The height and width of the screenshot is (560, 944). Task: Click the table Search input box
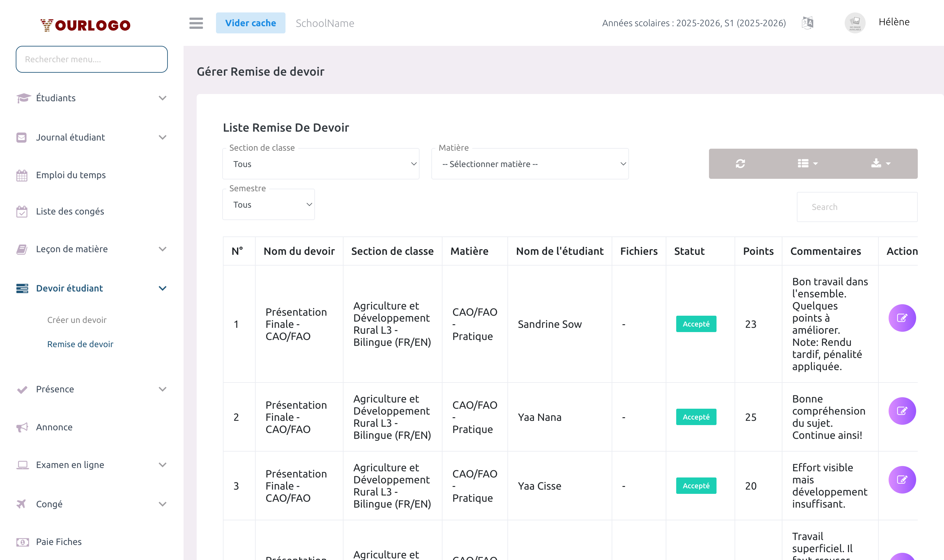coord(856,207)
